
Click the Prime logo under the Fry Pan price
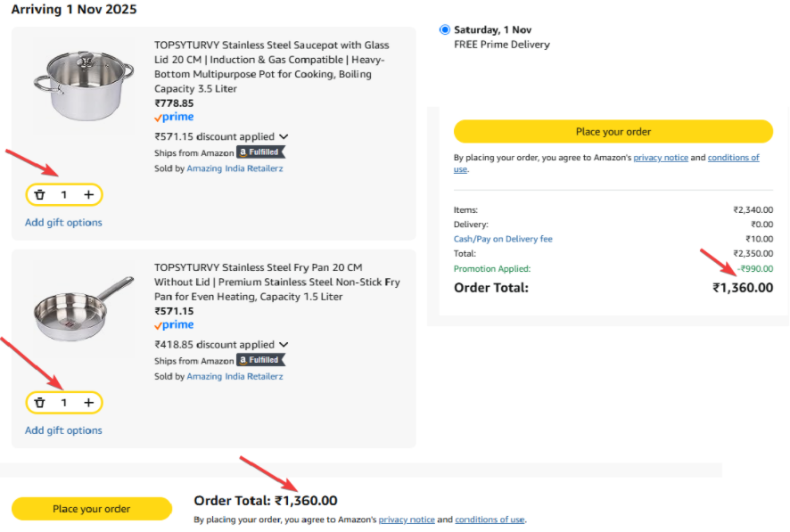click(x=174, y=325)
